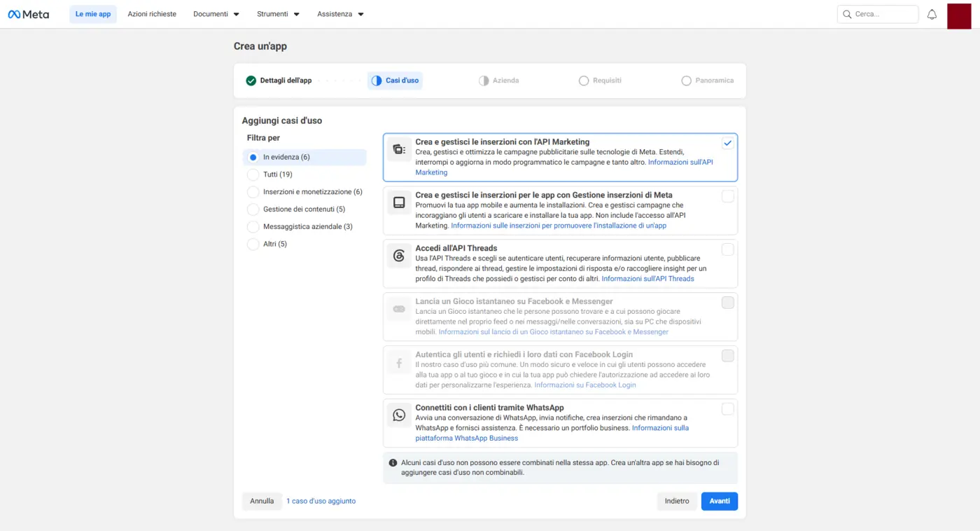This screenshot has width=980, height=531.
Task: Click the Crea un'app heading
Action: [260, 46]
